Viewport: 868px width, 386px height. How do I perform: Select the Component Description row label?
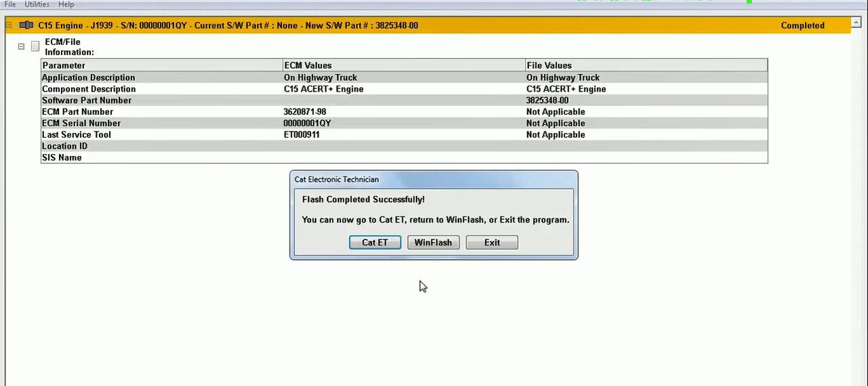[89, 89]
